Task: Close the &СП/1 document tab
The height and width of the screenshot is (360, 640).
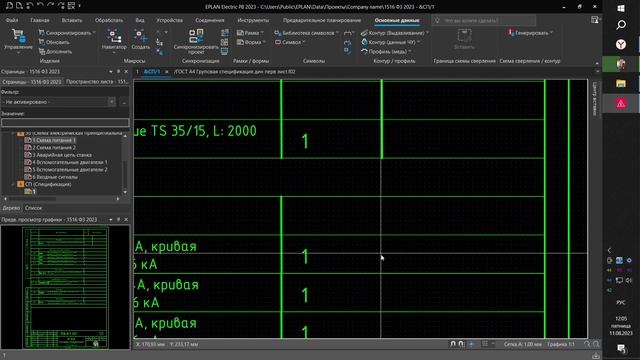Action: 167,72
